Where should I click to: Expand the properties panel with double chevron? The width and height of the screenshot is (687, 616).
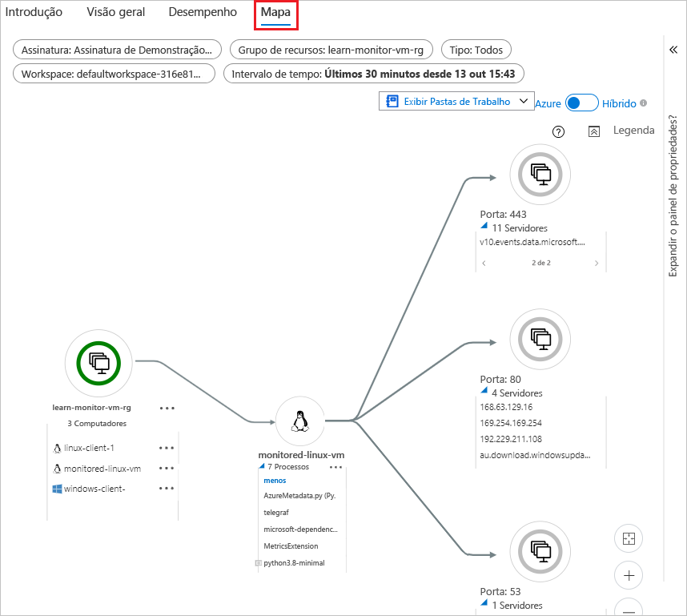(673, 50)
